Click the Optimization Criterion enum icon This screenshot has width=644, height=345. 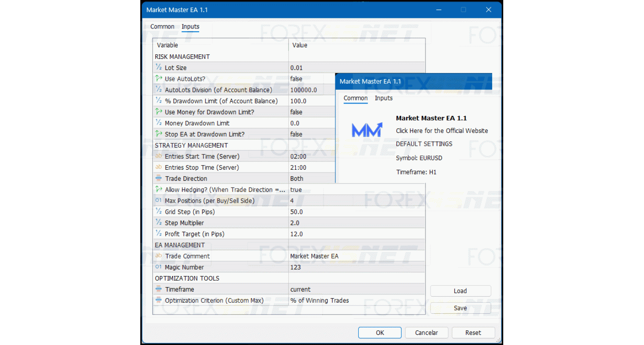pyautogui.click(x=158, y=300)
